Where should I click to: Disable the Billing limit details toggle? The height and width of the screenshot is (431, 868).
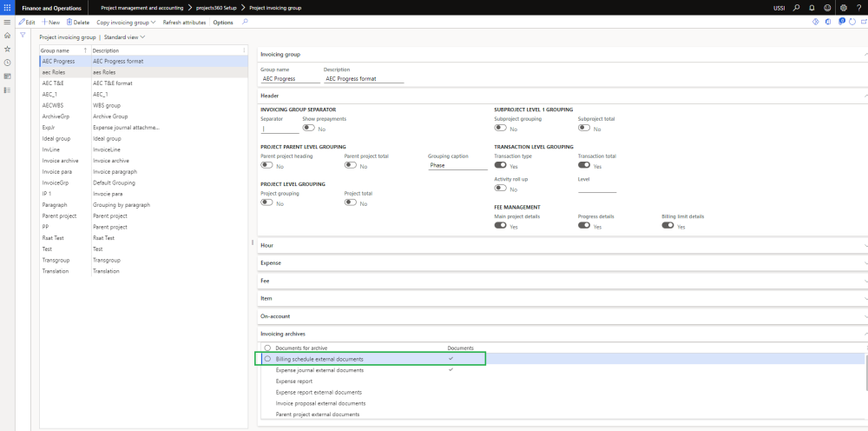click(x=668, y=226)
